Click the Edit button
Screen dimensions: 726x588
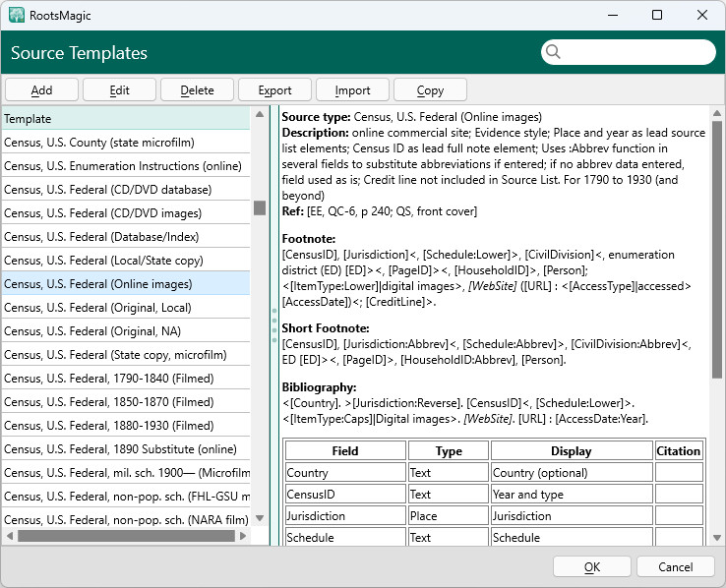(119, 89)
